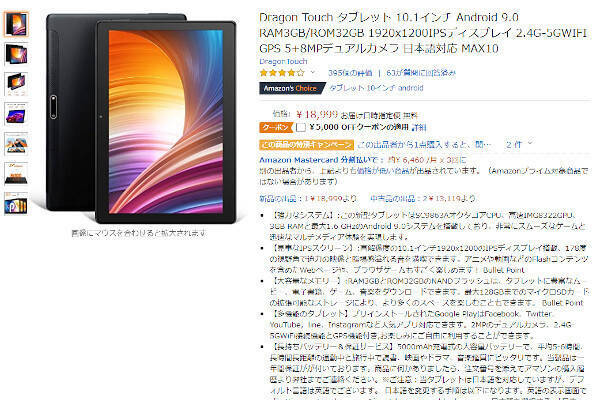Image resolution: width=600 pixels, height=400 pixels.
Task: Click the orange クーポン coupon badge
Action: tap(276, 127)
